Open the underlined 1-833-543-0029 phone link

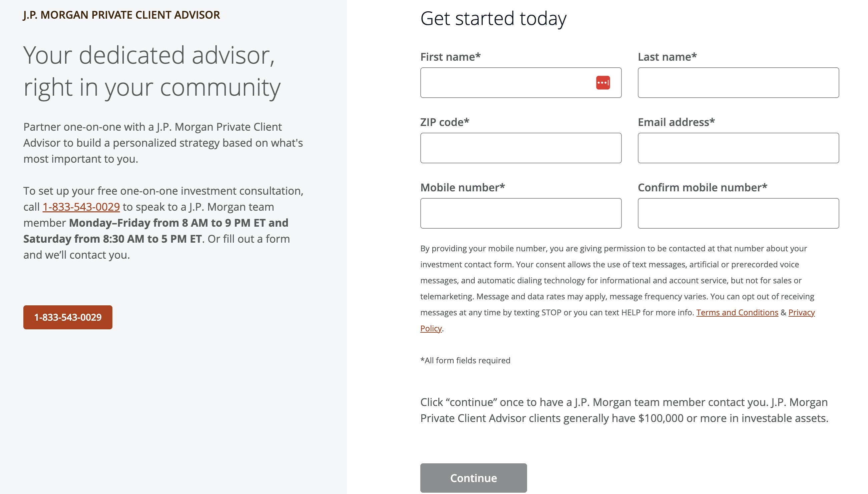[81, 207]
